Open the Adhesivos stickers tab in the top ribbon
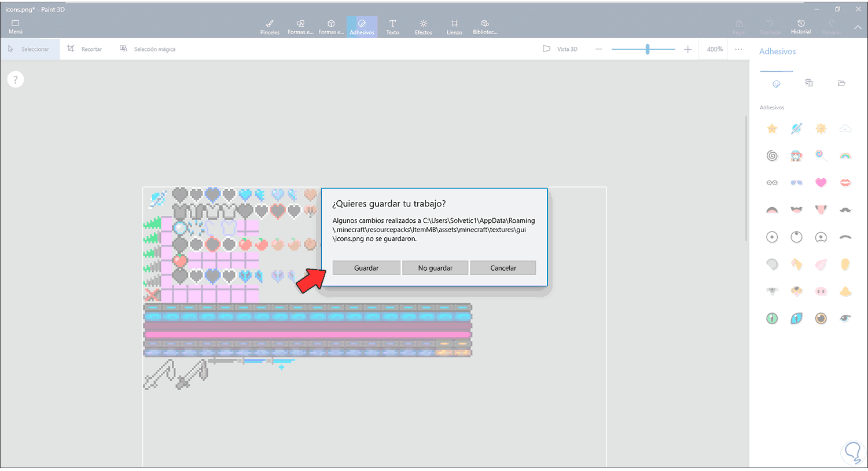The height and width of the screenshot is (471, 868). point(362,27)
